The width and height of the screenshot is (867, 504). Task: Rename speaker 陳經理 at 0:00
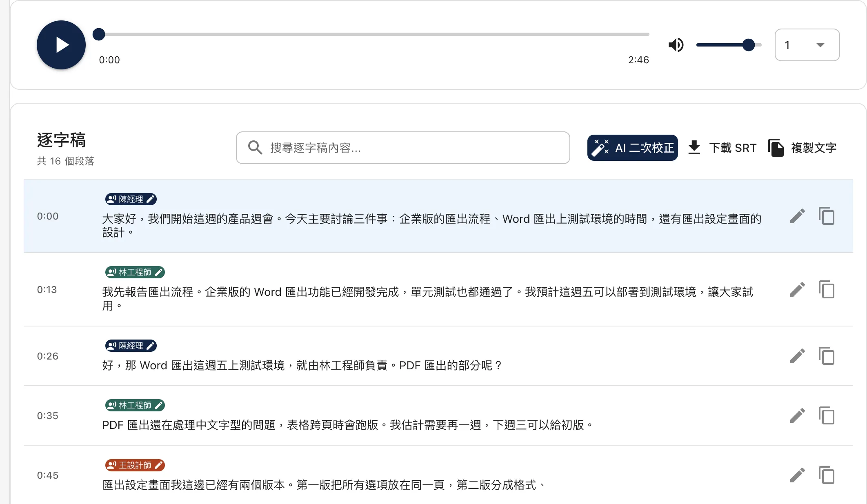[x=131, y=199]
